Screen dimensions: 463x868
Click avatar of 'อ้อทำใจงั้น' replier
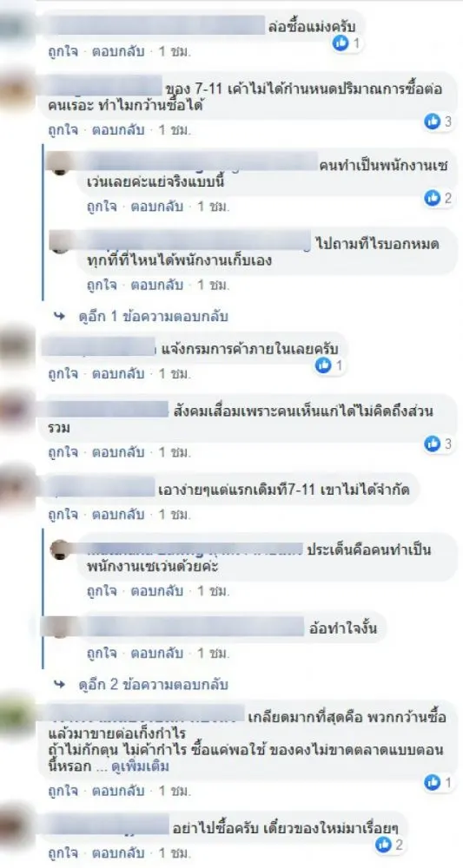pyautogui.click(x=60, y=627)
